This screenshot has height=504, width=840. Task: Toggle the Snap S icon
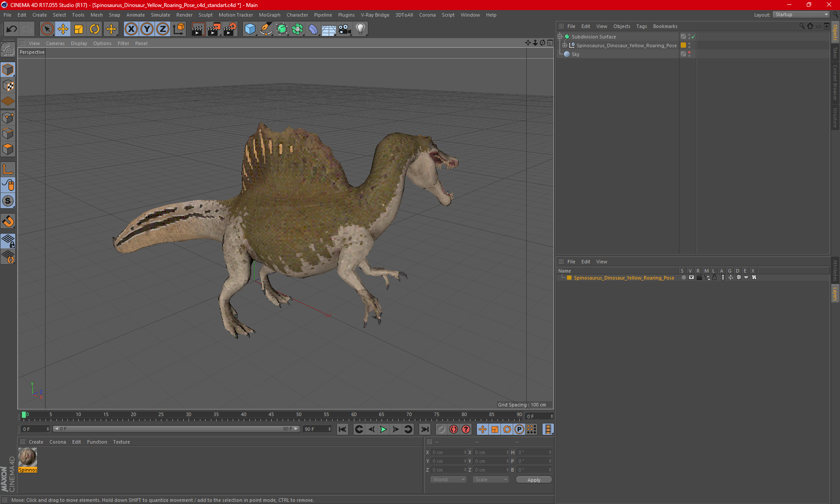tap(8, 201)
